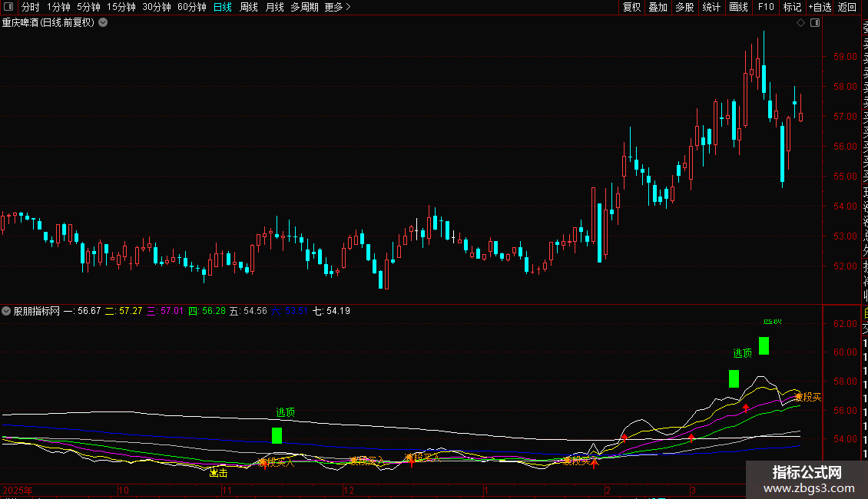Viewport: 868px width, 499px height.
Task: Expand the 股朋指标网 indicator dropdown
Action: coord(7,311)
